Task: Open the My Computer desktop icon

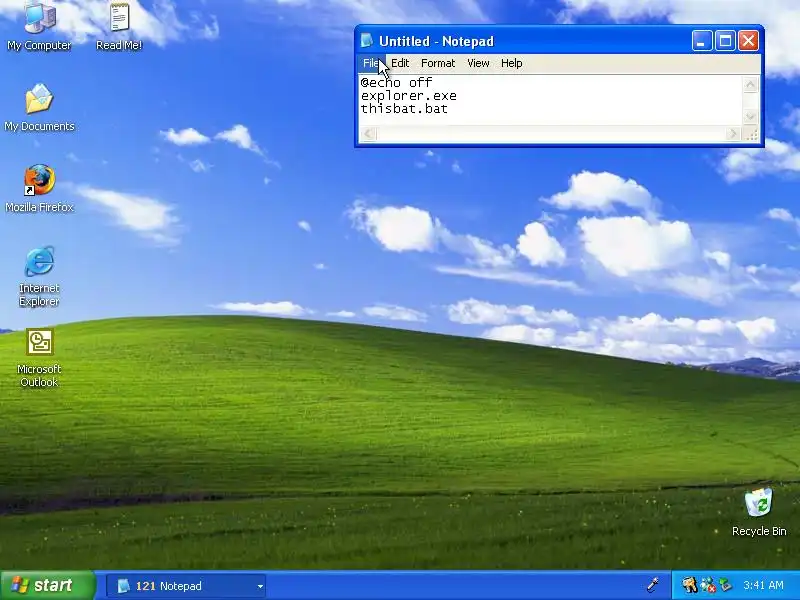Action: tap(39, 26)
